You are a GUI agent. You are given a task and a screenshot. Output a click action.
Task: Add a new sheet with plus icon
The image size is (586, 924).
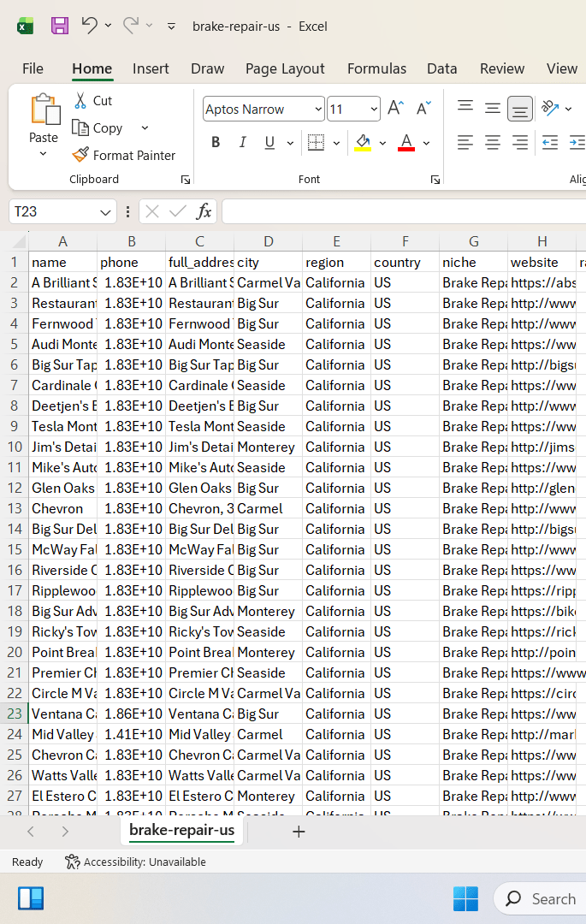[x=299, y=832]
